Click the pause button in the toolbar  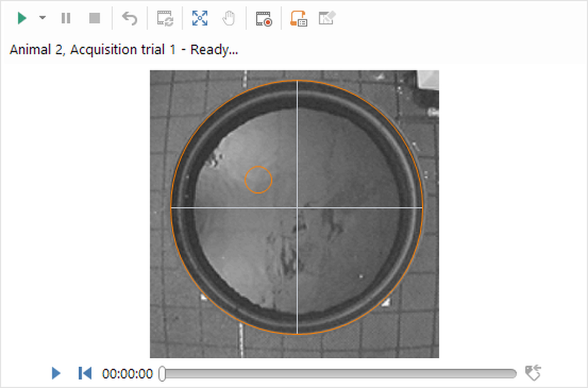pos(66,19)
